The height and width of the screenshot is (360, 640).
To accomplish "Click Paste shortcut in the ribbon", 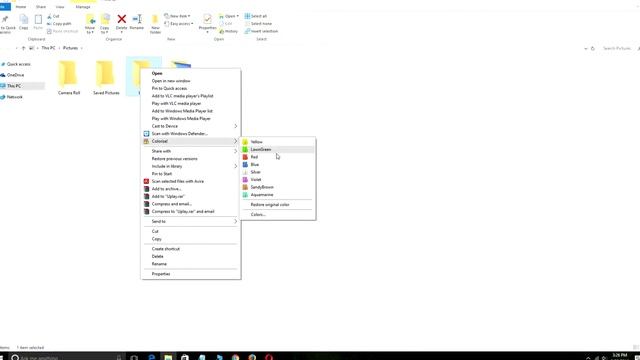I will click(62, 31).
